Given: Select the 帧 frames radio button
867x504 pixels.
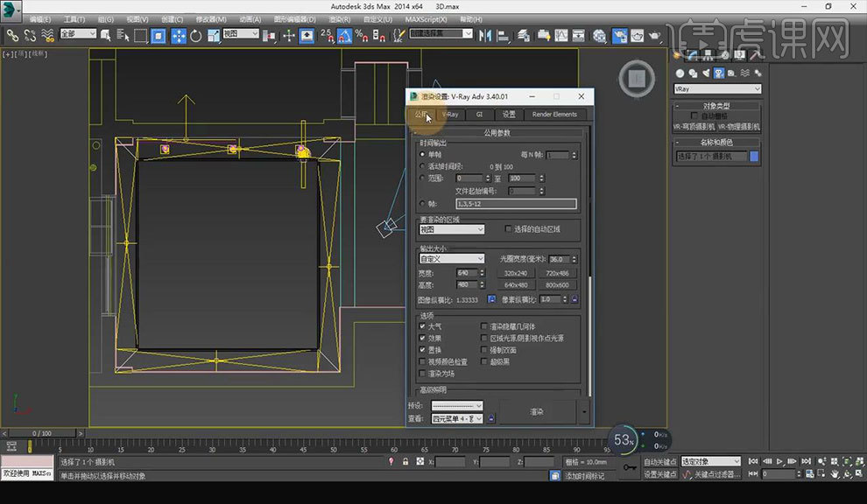Looking at the screenshot, I should pyautogui.click(x=423, y=204).
